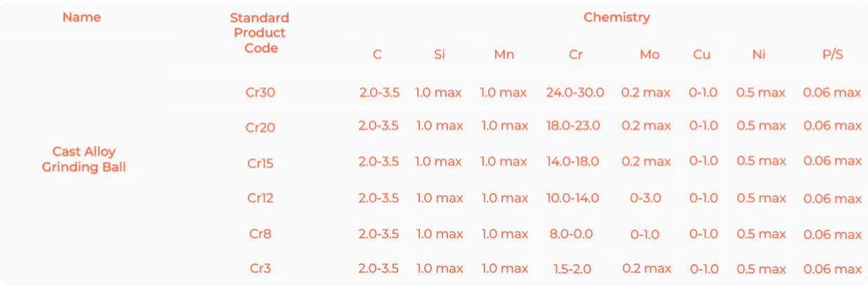Select the Cr8 product code
The width and height of the screenshot is (868, 286).
[x=260, y=234]
